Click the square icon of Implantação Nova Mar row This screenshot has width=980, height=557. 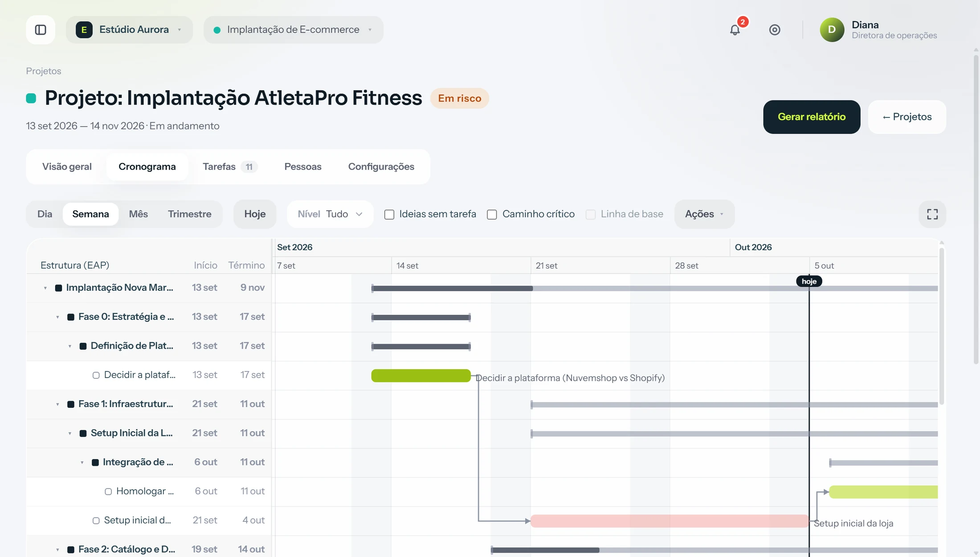point(58,288)
